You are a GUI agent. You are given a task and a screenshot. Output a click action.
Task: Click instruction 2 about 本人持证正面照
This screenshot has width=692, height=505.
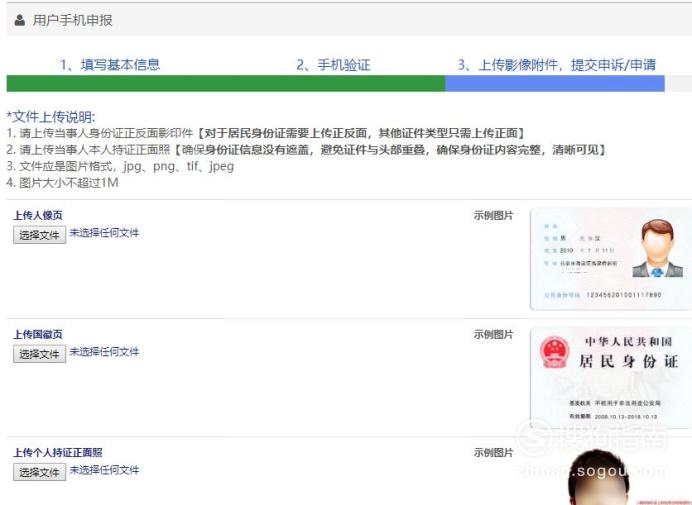[306, 150]
